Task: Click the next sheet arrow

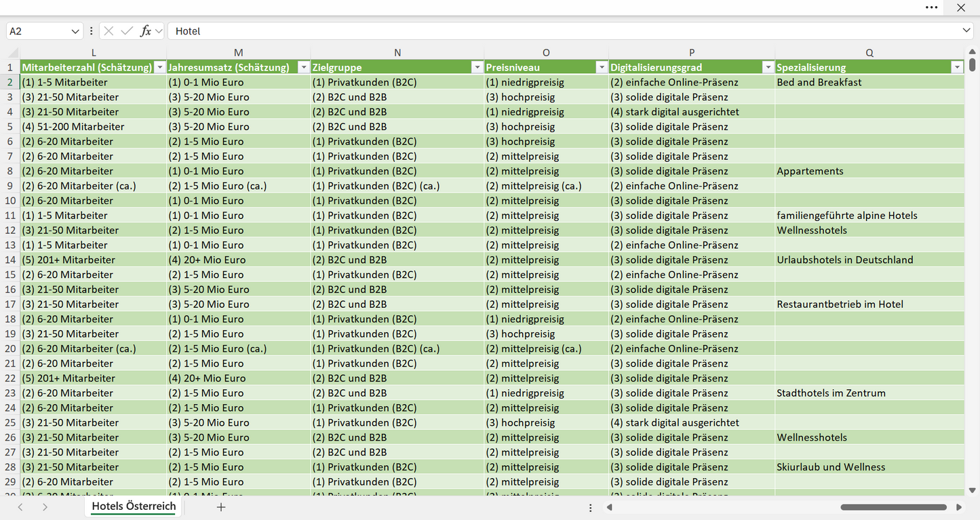Action: 45,506
